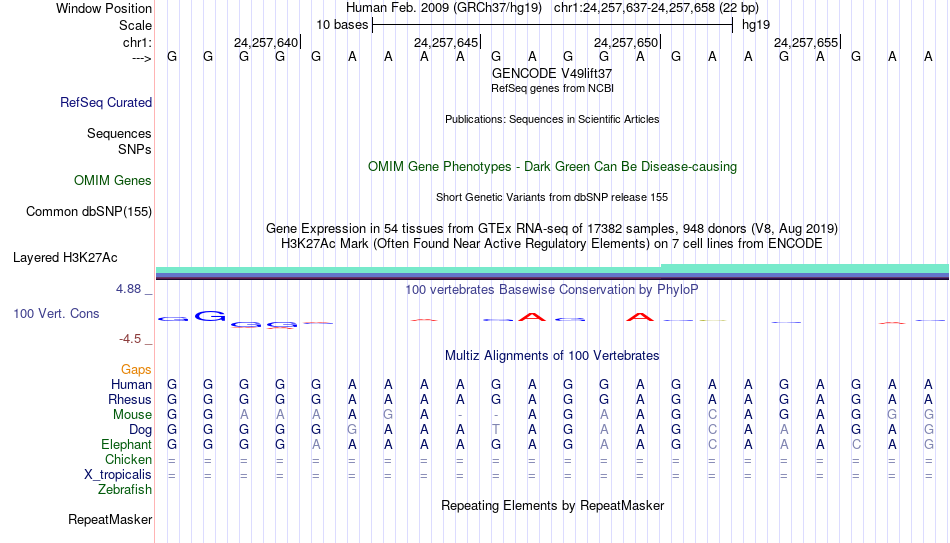Click Short Genetic Variants from dbSNP title
950x543 pixels.
[x=552, y=198]
